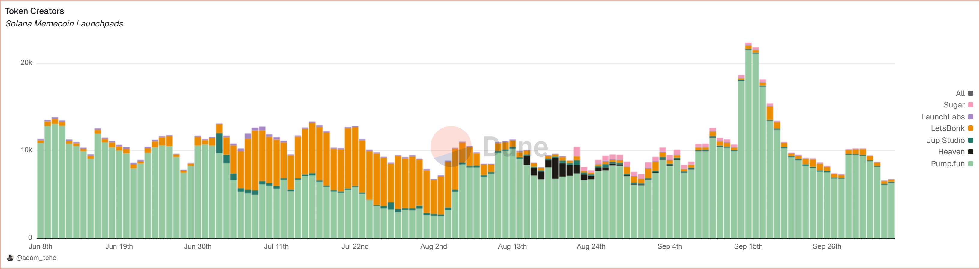Click the Token Creators chart title
980x269 pixels.
(34, 11)
